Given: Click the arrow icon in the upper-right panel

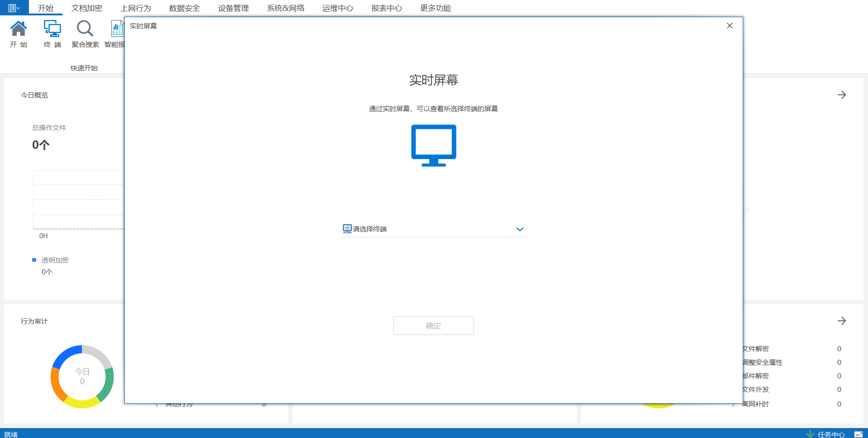Looking at the screenshot, I should [842, 95].
